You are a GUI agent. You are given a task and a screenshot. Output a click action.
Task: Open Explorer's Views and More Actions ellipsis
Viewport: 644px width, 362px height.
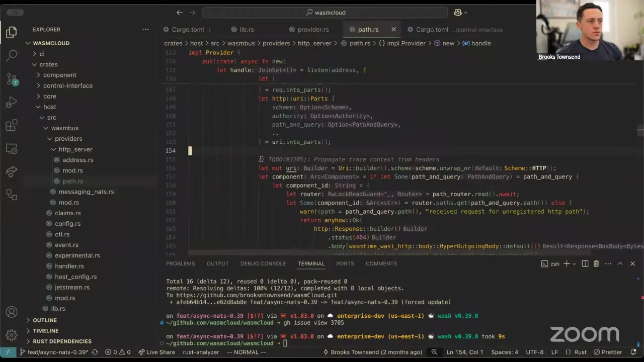pyautogui.click(x=145, y=29)
